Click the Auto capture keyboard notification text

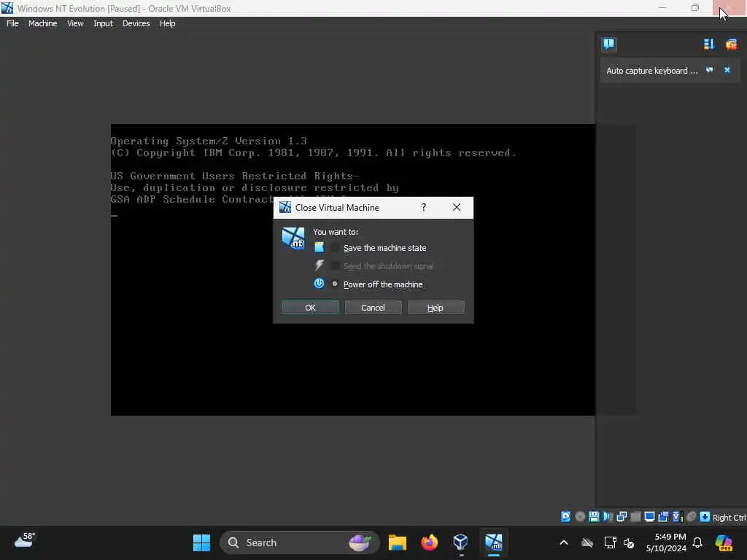click(651, 71)
